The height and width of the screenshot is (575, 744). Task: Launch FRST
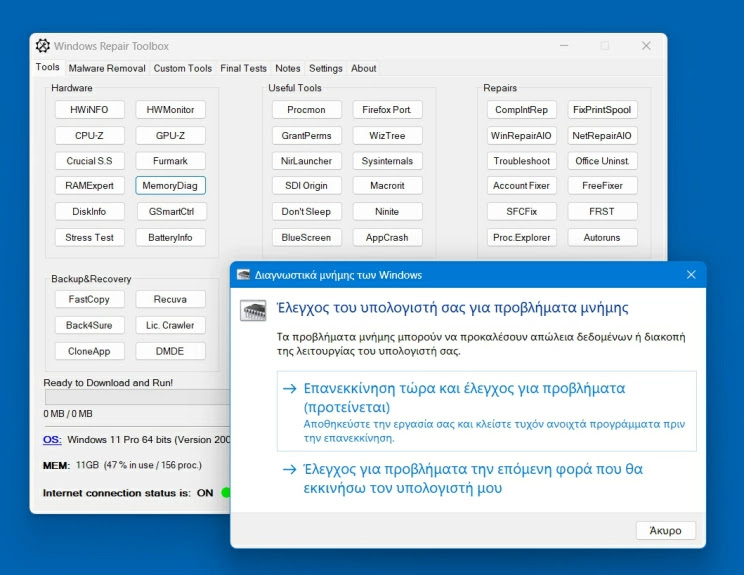pyautogui.click(x=602, y=212)
